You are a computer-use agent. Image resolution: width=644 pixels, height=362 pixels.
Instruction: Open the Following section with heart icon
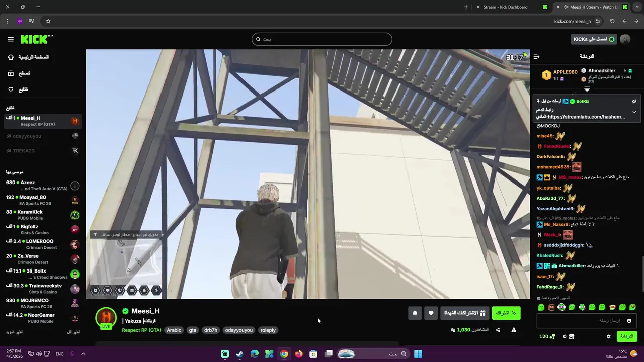pos(18,89)
